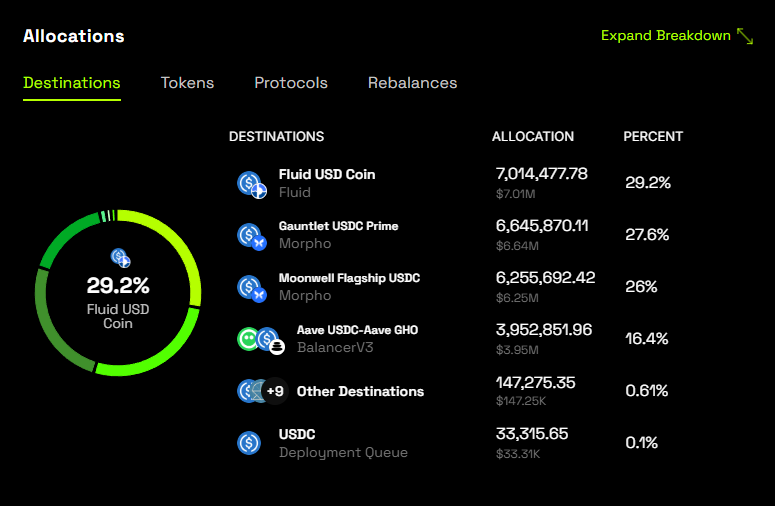Click the 29.2% value in the Percent column
The image size is (775, 506).
[x=648, y=183]
